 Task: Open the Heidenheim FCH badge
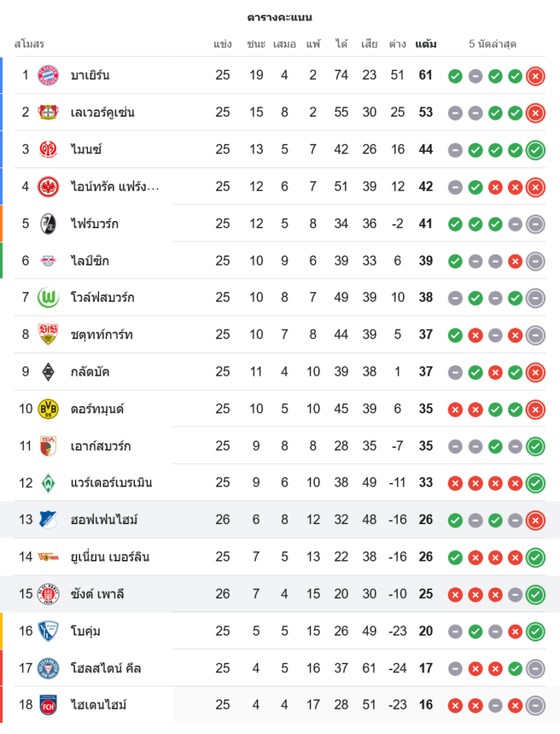[x=48, y=705]
